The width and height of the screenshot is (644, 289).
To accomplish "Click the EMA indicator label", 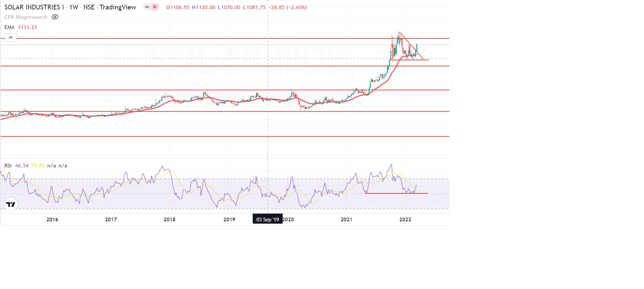I will 9,27.
